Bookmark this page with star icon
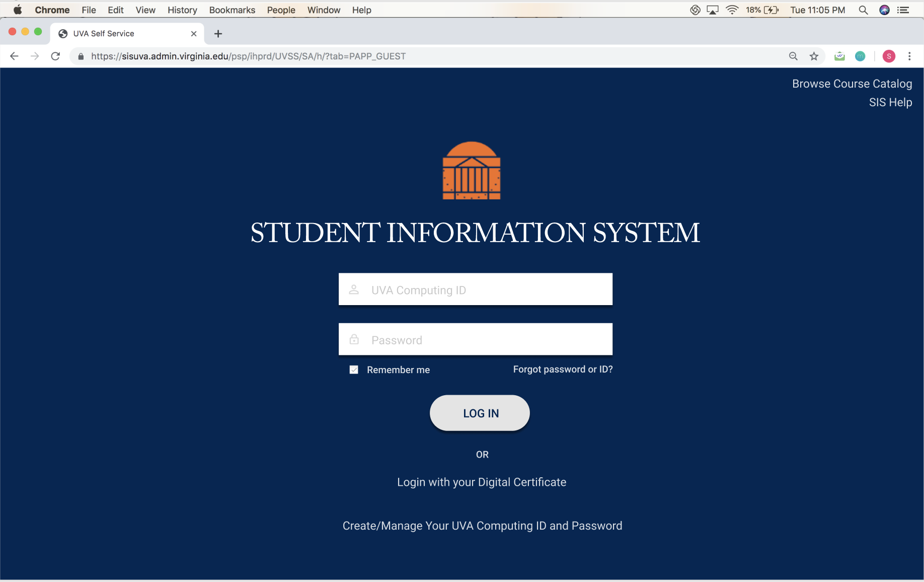The width and height of the screenshot is (924, 582). pos(814,56)
